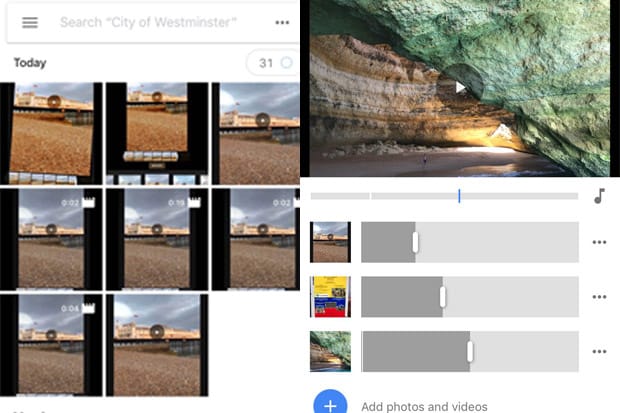Click the cave clip trim slider handle

point(470,351)
